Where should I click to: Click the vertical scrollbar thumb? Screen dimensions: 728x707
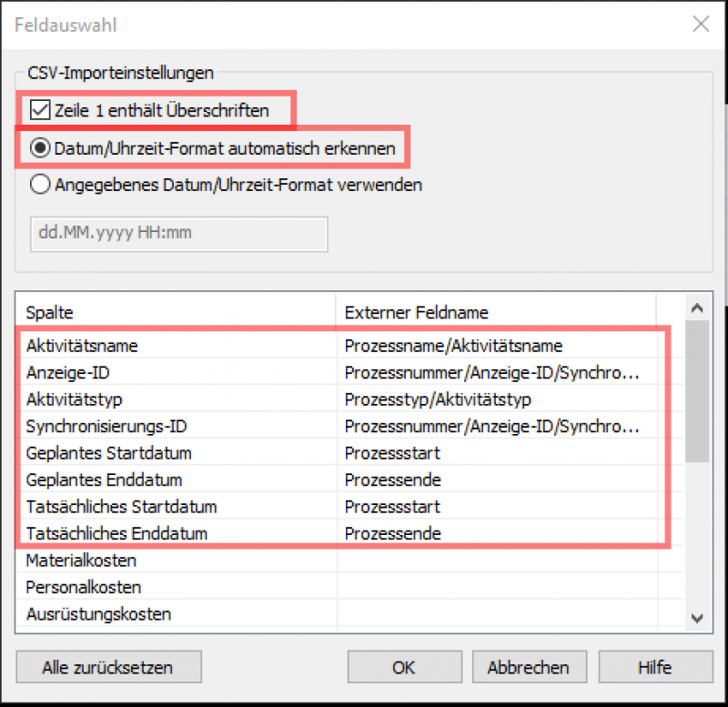coord(697,391)
